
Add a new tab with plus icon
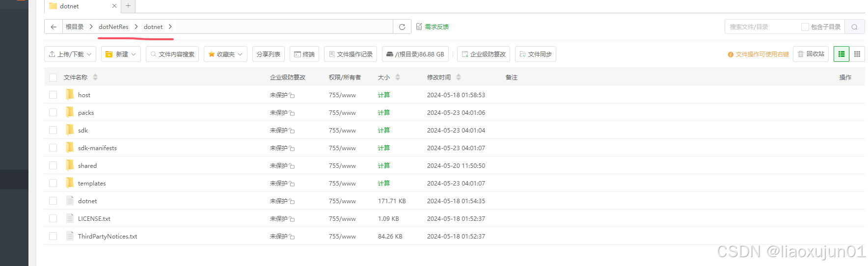[x=128, y=6]
